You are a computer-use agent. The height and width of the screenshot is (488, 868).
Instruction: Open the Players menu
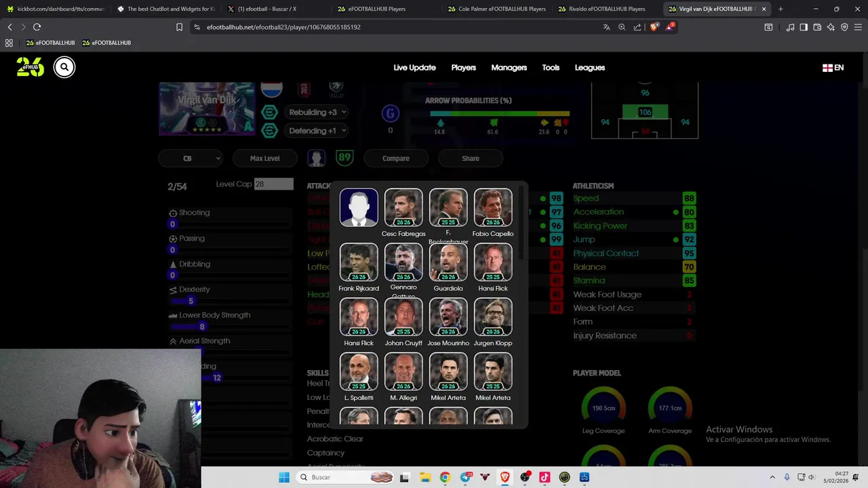coord(464,68)
